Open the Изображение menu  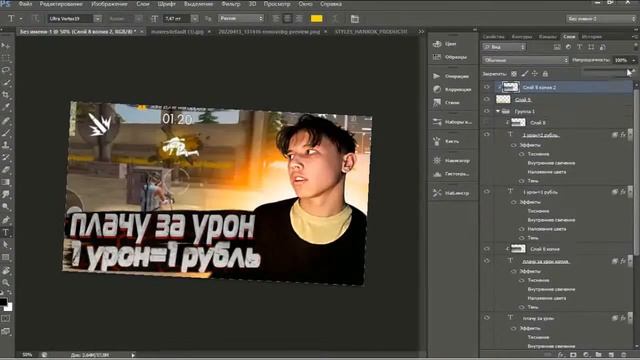(x=109, y=4)
